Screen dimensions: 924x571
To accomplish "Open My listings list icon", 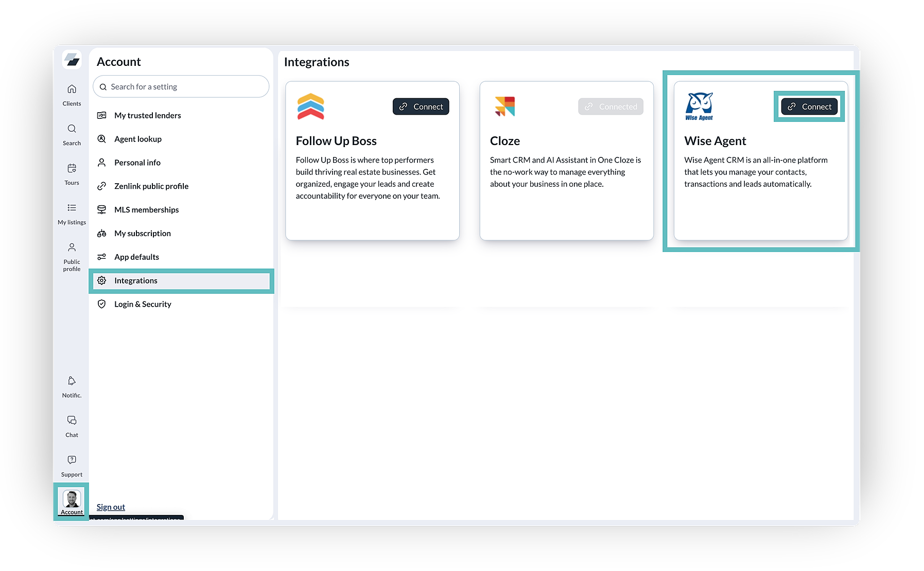I will tap(72, 208).
